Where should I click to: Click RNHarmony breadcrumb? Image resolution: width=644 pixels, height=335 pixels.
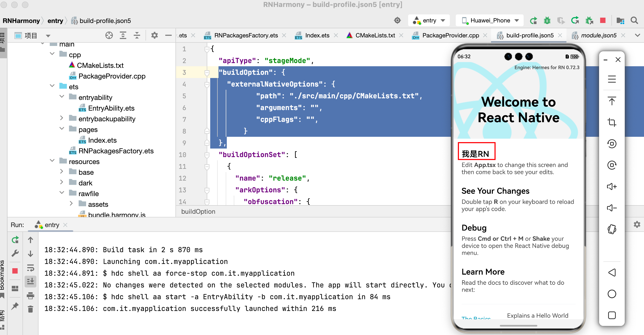21,21
